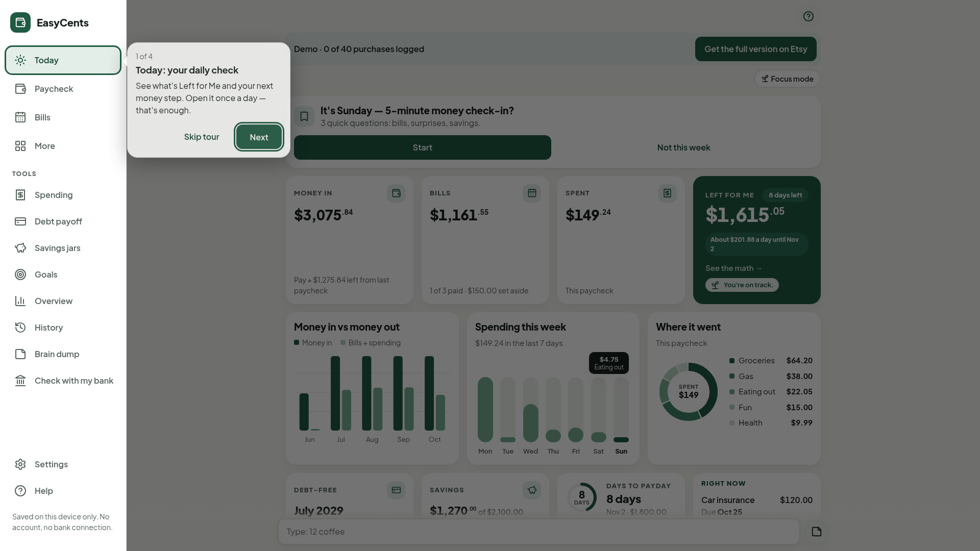Click the wallet icon next to Paycheck
980x551 pixels.
pos(20,89)
